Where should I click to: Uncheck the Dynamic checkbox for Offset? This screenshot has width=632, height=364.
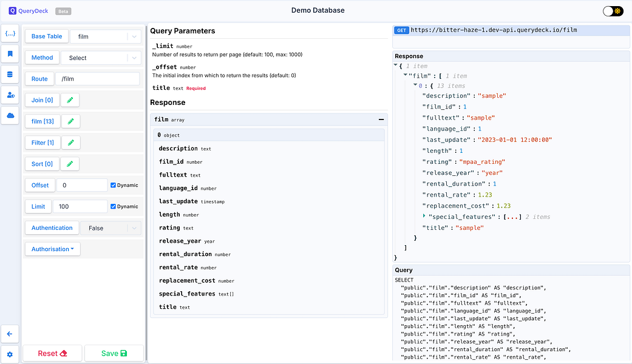tap(114, 185)
